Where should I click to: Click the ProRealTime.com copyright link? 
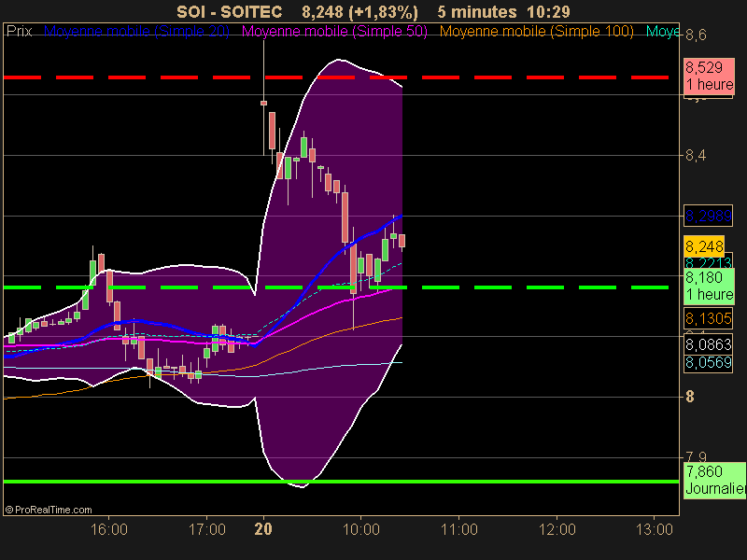pyautogui.click(x=49, y=510)
